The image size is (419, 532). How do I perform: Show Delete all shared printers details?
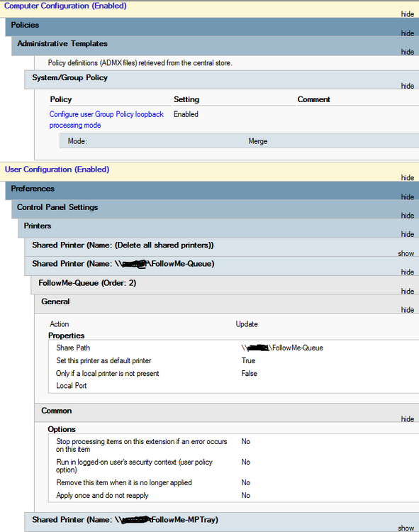coord(406,253)
